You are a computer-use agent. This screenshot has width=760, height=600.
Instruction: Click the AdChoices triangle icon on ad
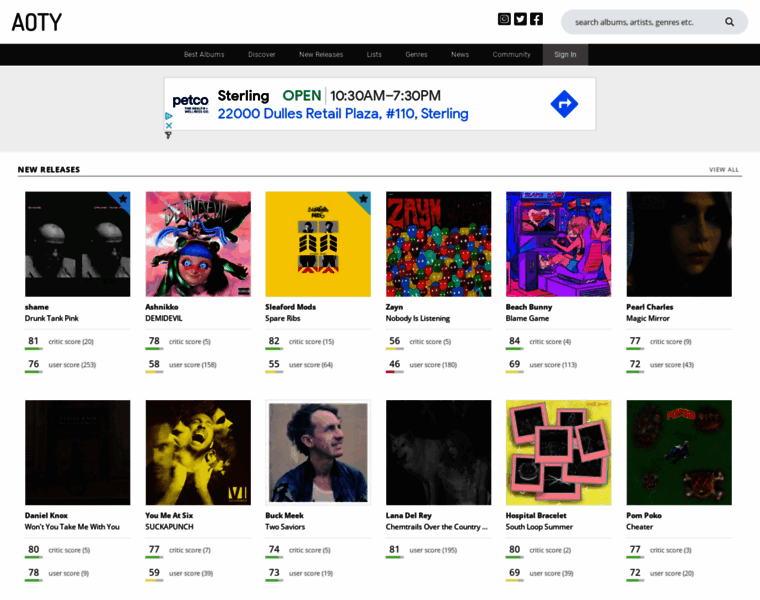click(x=169, y=116)
